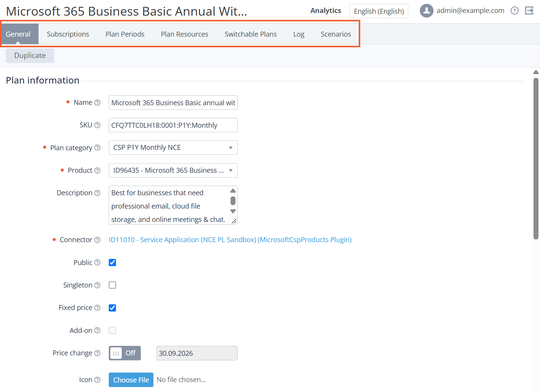Open the Plan Resources tab

tap(184, 34)
